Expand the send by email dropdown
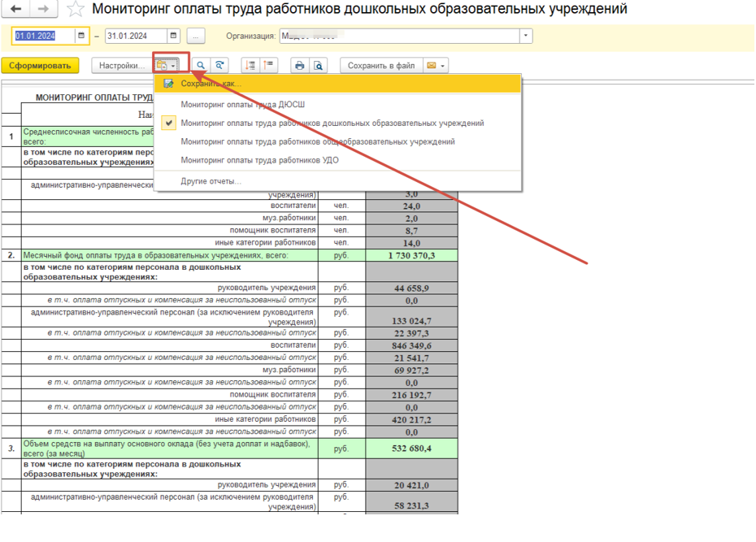The width and height of the screenshot is (756, 542). point(435,66)
